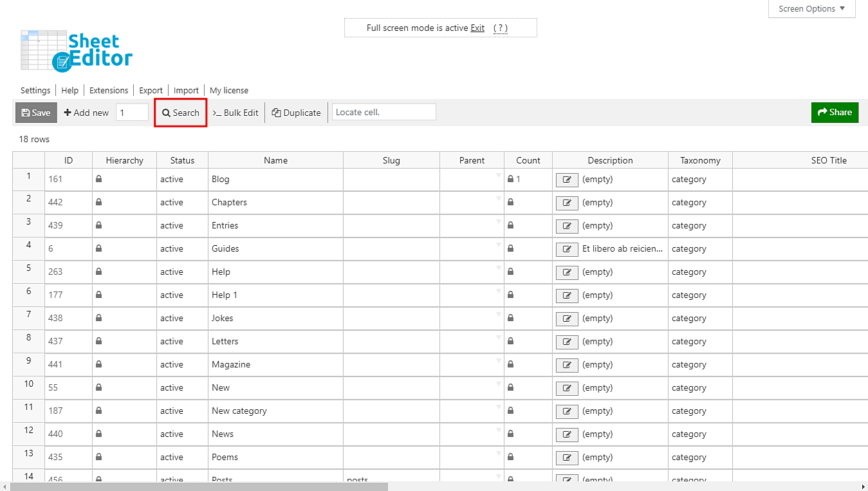Click the count lock icon for Help row

[511, 272]
